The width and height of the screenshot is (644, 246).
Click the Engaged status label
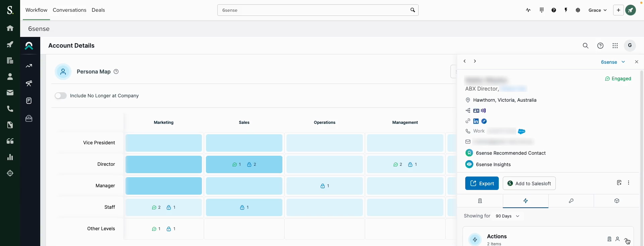tap(618, 79)
